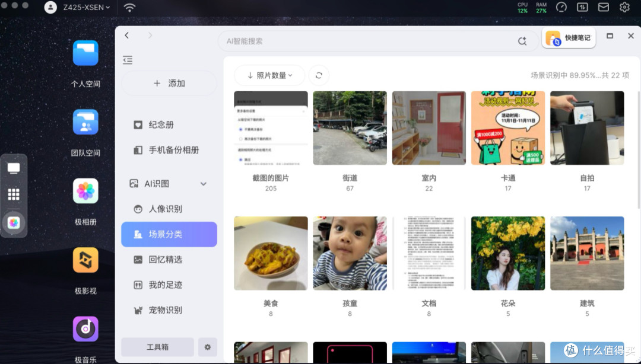The width and height of the screenshot is (641, 364).
Task: Open the 截图的图片 album thumbnail
Action: (271, 128)
